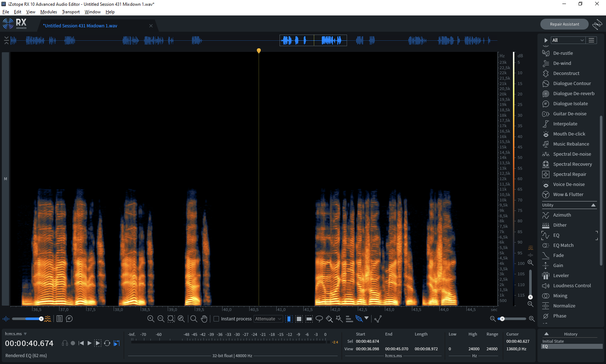Toggle playhead follows playback button

(x=117, y=343)
